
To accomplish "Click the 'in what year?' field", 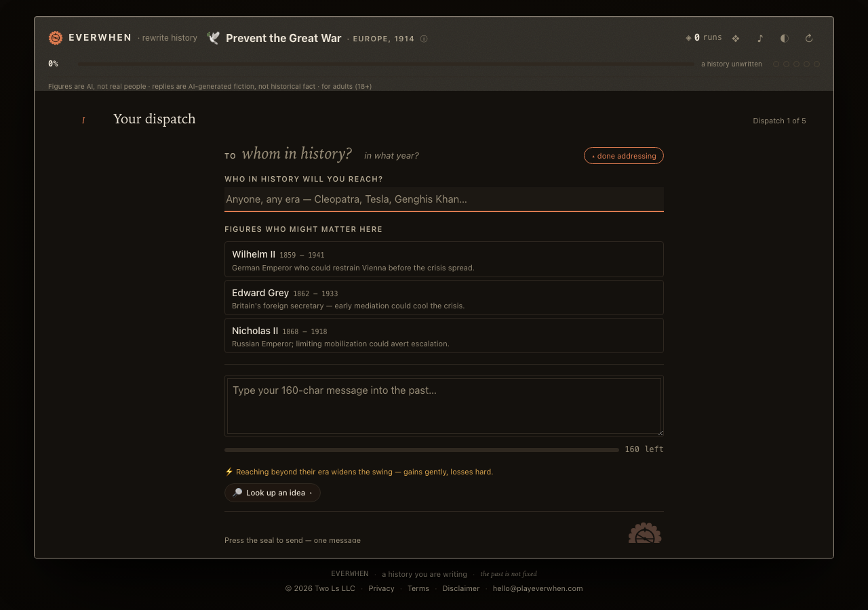I will pos(391,156).
